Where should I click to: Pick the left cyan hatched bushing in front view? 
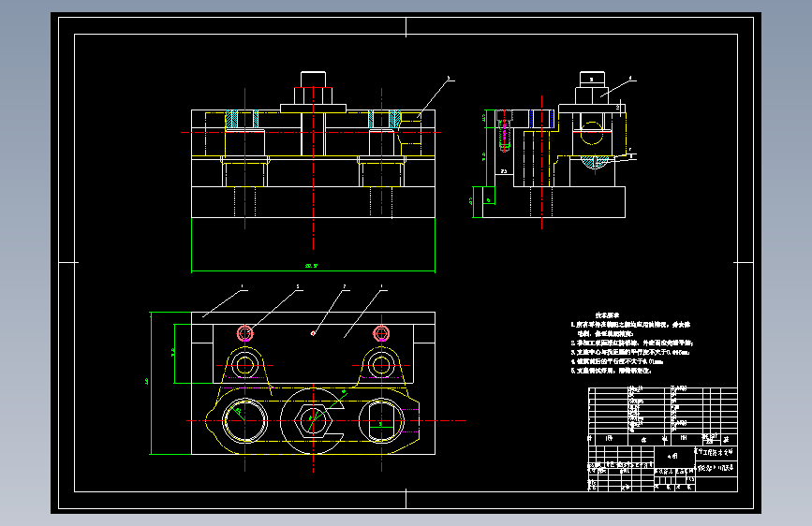click(x=242, y=120)
